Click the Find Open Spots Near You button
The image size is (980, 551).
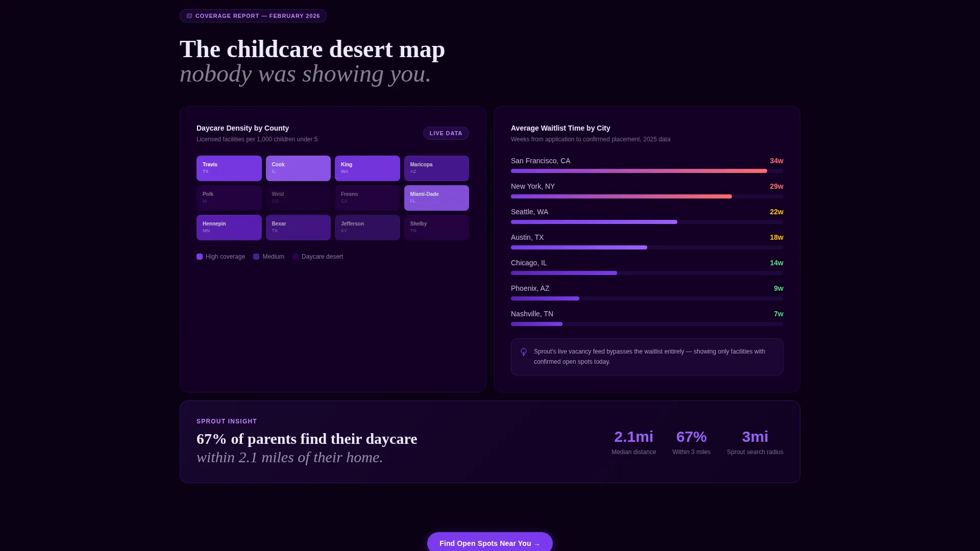point(490,543)
